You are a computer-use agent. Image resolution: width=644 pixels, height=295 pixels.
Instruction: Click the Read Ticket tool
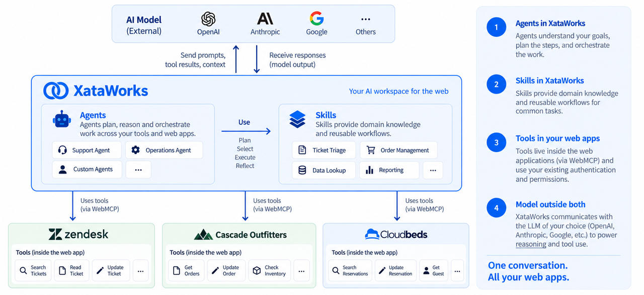[x=71, y=271]
